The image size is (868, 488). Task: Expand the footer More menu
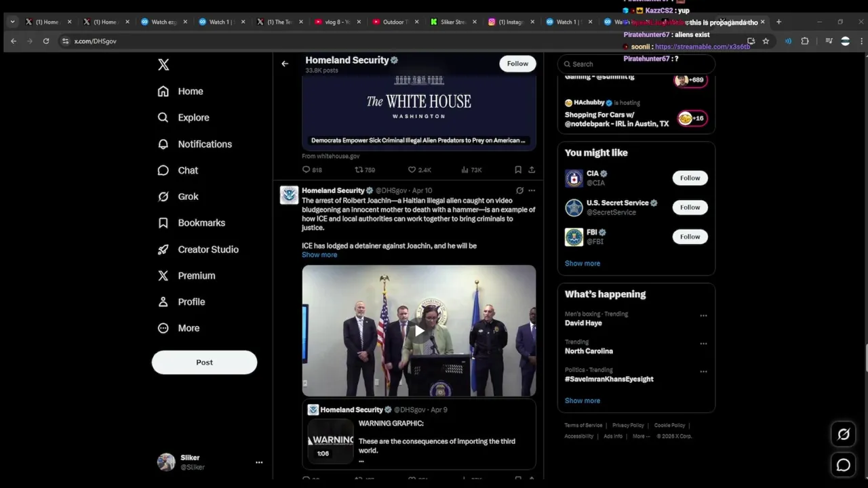tap(641, 436)
